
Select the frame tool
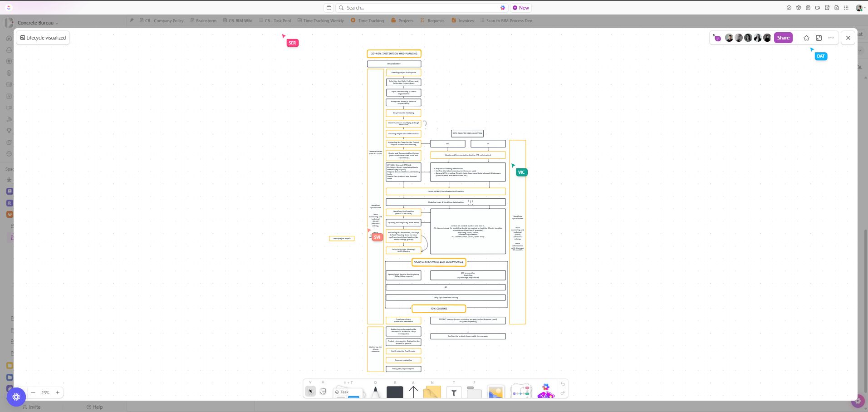click(474, 392)
